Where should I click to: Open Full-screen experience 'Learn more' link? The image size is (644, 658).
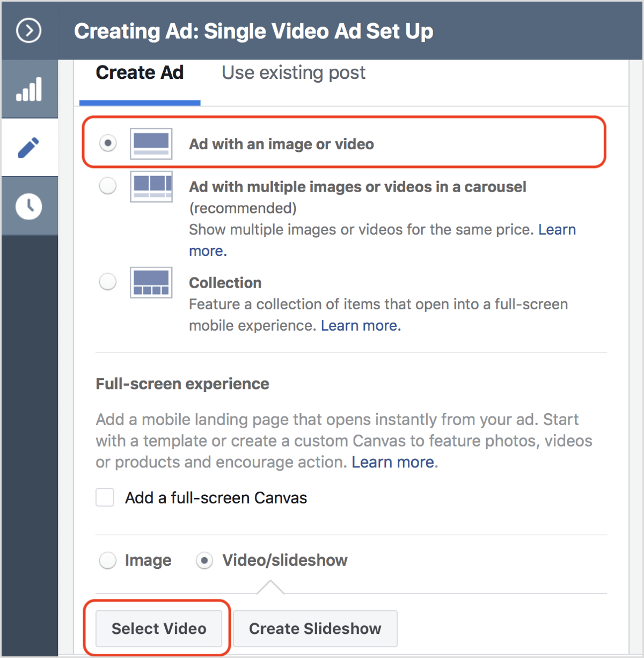pyautogui.click(x=394, y=462)
